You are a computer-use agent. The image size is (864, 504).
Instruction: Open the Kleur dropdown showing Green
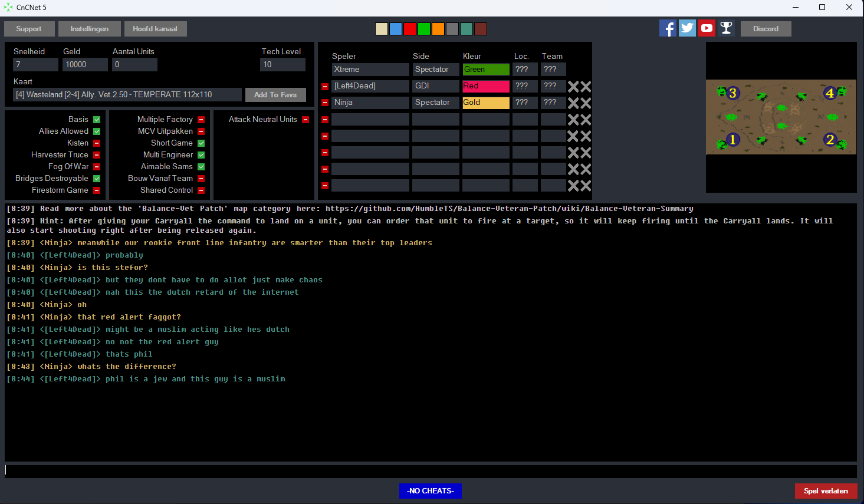pyautogui.click(x=485, y=70)
